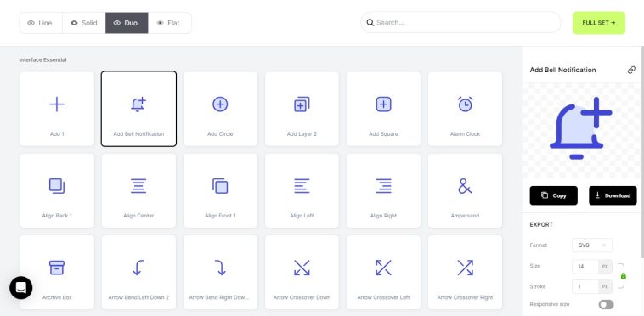Screen dimensions: 644x316
Task: Select the Align Left icon
Action: [x=302, y=190]
